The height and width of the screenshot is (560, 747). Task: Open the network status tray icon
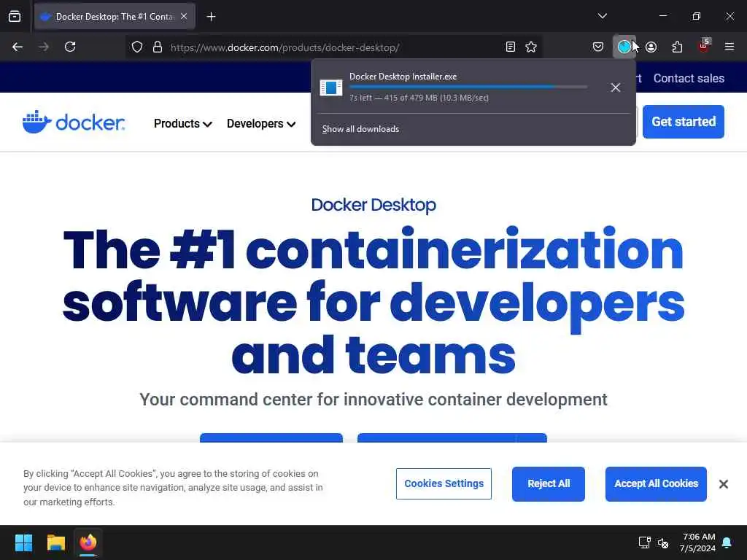tap(644, 542)
